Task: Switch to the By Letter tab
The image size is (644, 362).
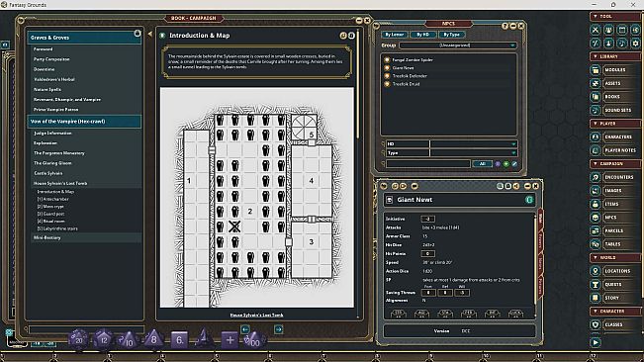Action: [395, 35]
